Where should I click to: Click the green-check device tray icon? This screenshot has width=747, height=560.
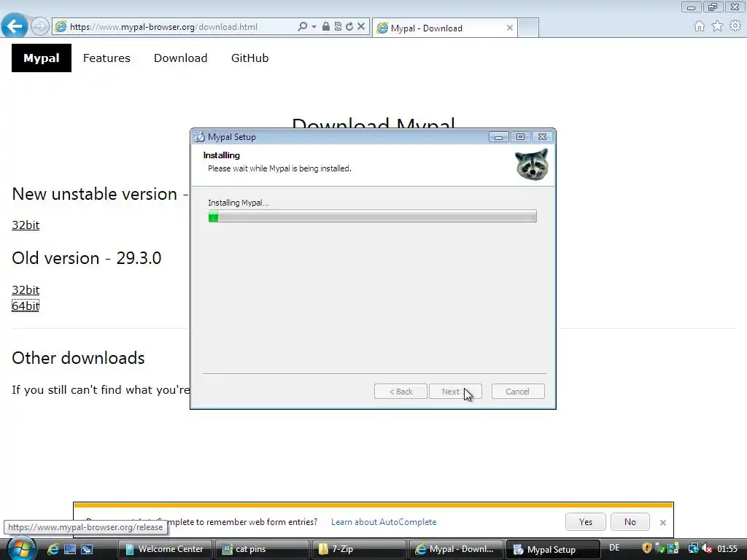pyautogui.click(x=660, y=548)
